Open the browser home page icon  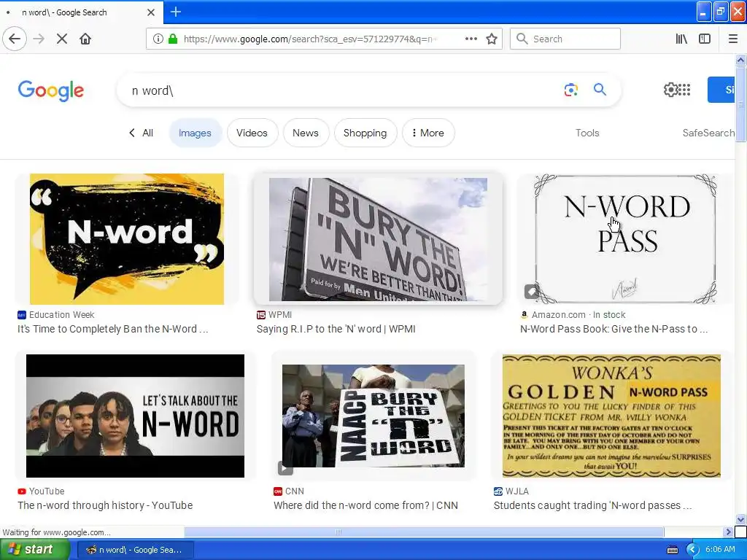[85, 39]
